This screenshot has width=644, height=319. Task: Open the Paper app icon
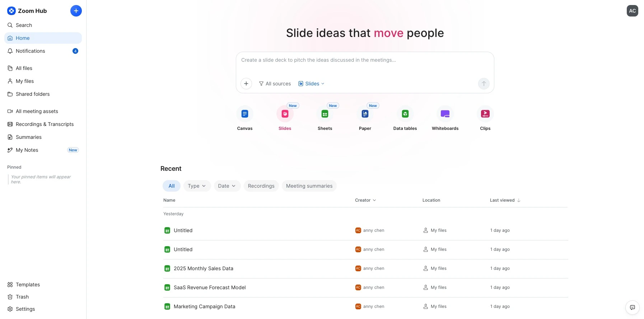tap(365, 114)
